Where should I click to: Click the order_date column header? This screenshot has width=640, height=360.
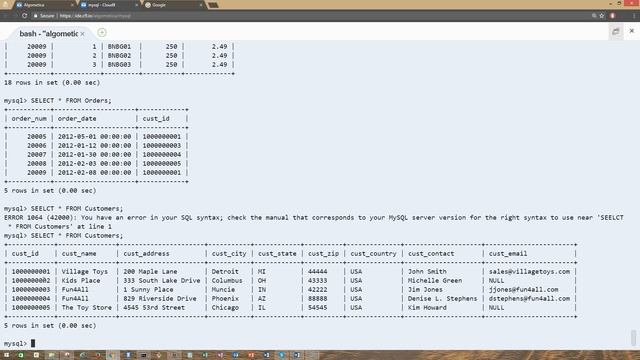pos(77,119)
